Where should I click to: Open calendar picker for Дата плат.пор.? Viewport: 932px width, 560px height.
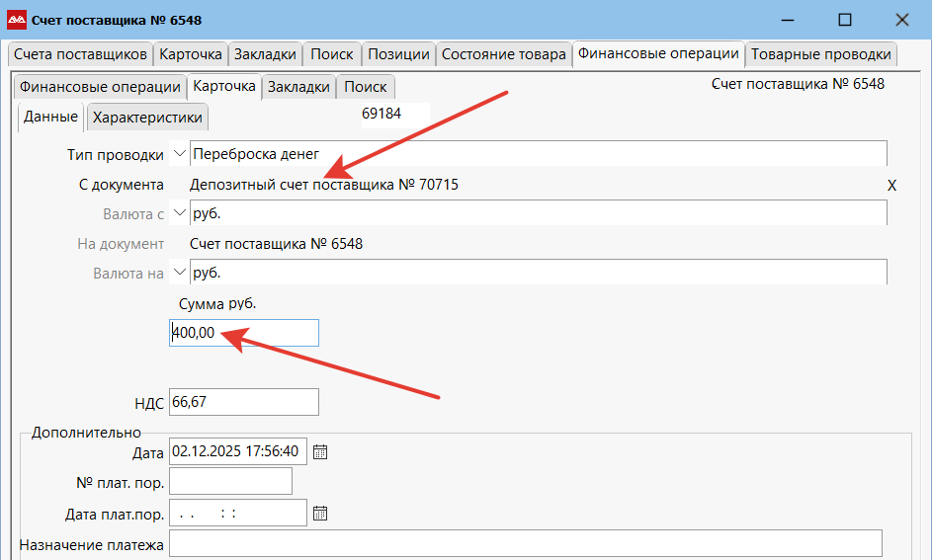[x=319, y=514]
